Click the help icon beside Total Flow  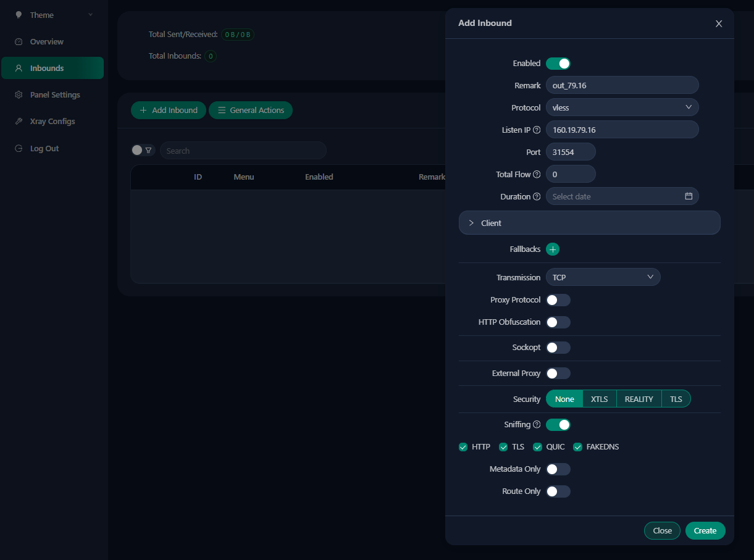pyautogui.click(x=537, y=175)
